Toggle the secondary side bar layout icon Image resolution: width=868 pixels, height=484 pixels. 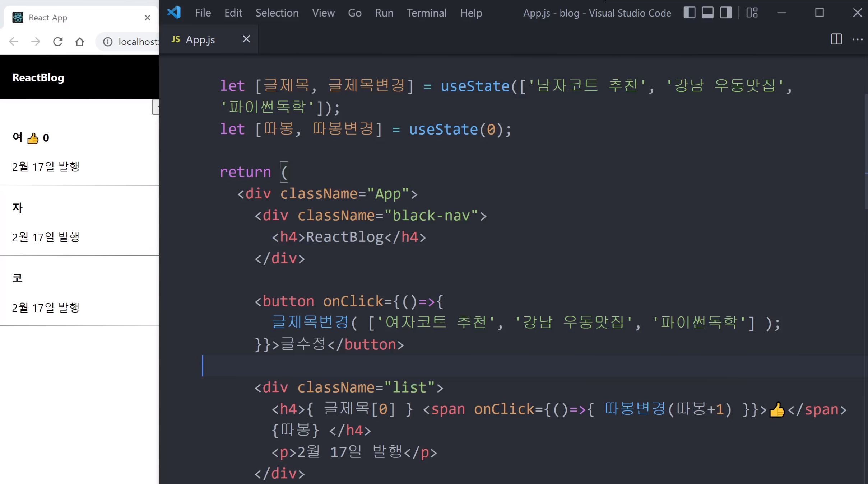(x=726, y=13)
